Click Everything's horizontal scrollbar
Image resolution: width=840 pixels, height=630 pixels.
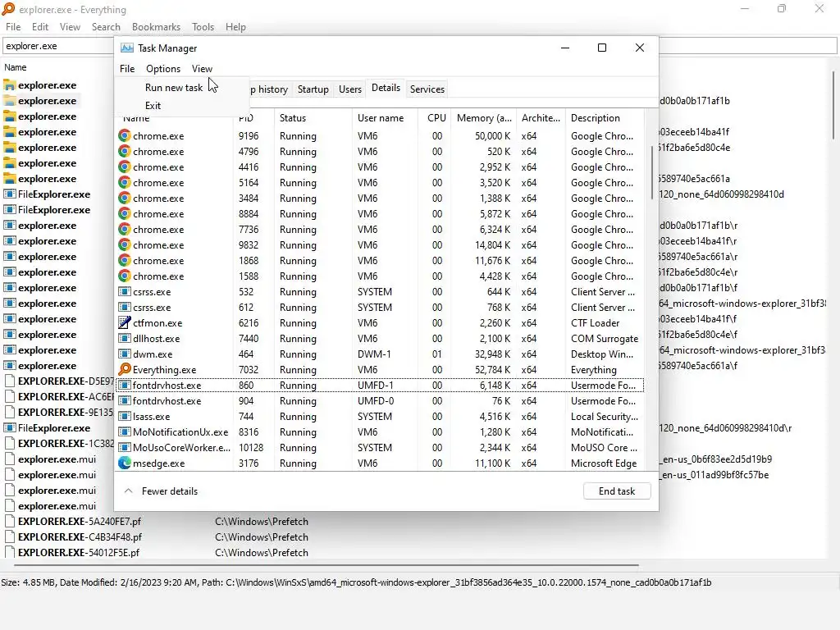click(x=326, y=564)
